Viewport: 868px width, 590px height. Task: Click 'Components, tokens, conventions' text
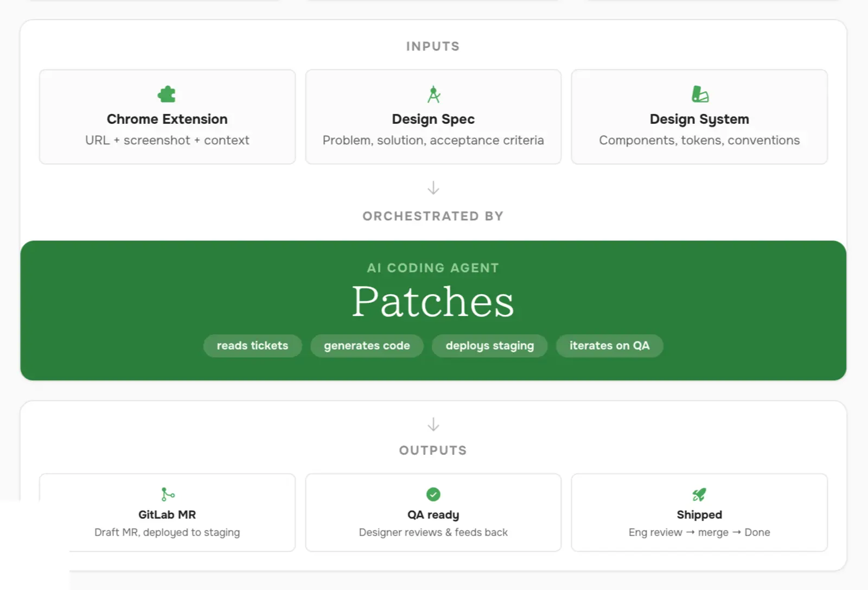click(x=699, y=141)
